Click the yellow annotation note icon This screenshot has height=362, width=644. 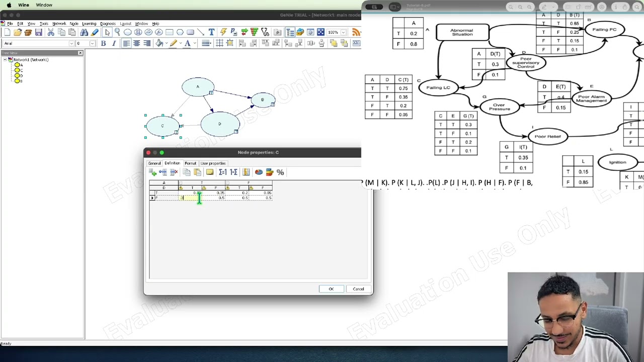click(210, 172)
